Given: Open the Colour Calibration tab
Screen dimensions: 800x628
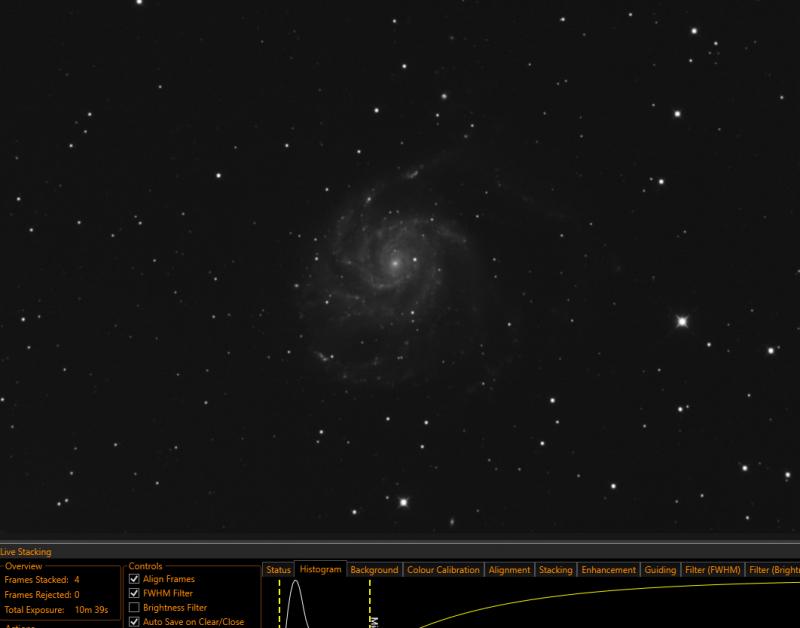Looking at the screenshot, I should pyautogui.click(x=443, y=570).
